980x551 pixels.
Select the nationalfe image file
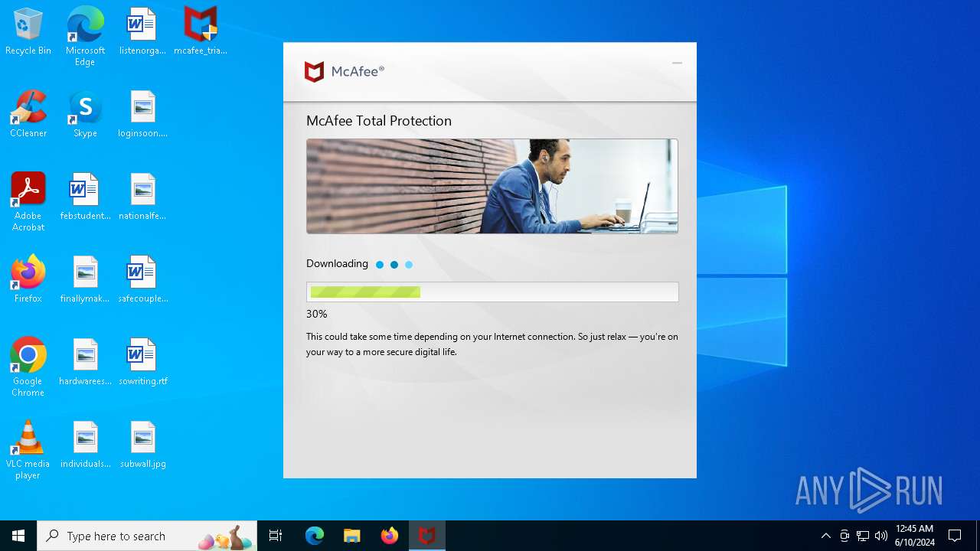click(142, 197)
